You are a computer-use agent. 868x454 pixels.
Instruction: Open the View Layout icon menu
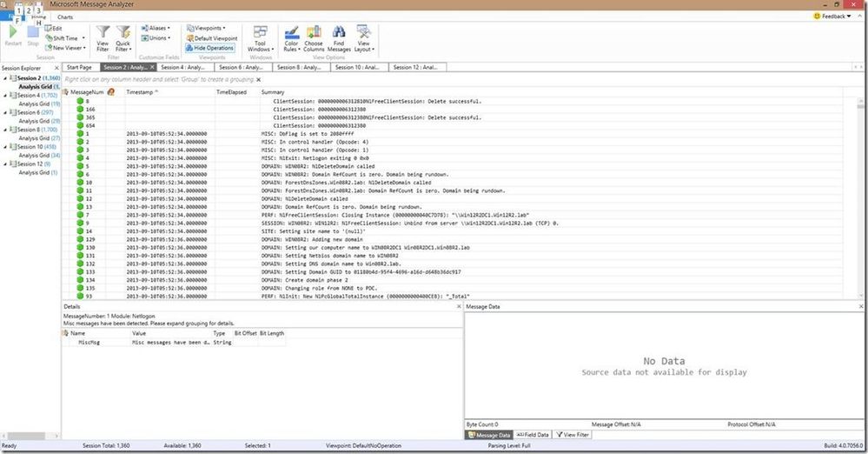364,32
